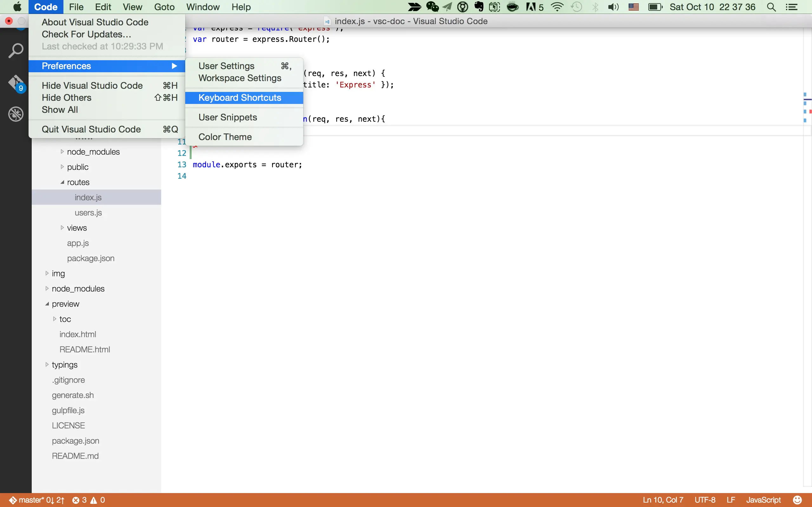
Task: Open users.js in the explorer
Action: [88, 213]
